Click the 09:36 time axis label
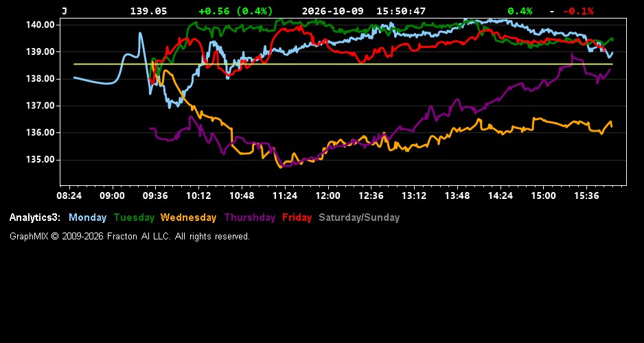 click(155, 196)
